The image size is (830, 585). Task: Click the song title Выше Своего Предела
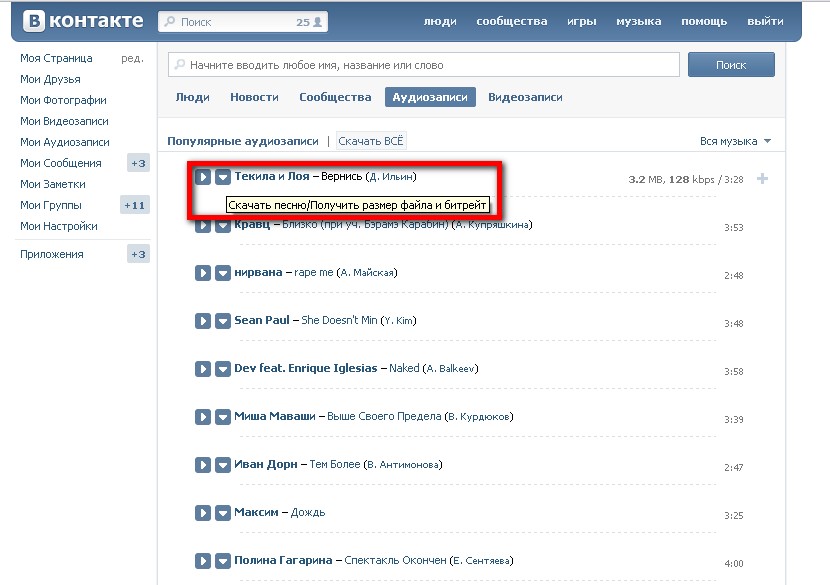point(384,417)
